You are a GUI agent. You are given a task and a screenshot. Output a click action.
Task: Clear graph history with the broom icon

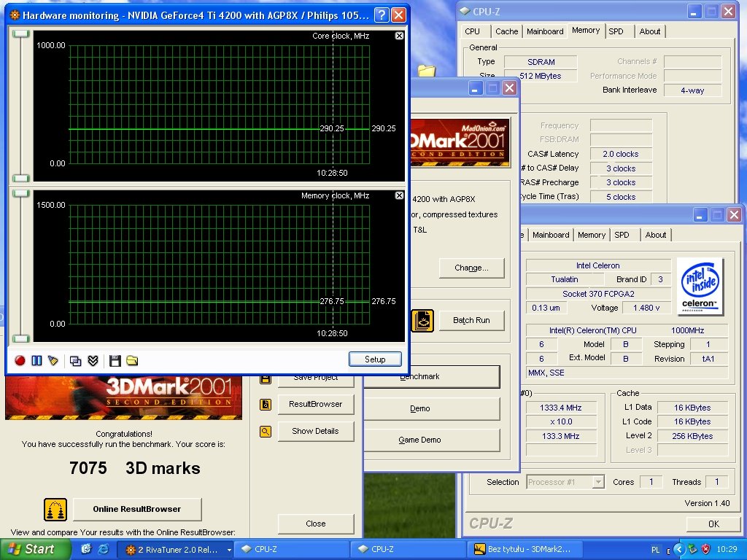tap(53, 360)
